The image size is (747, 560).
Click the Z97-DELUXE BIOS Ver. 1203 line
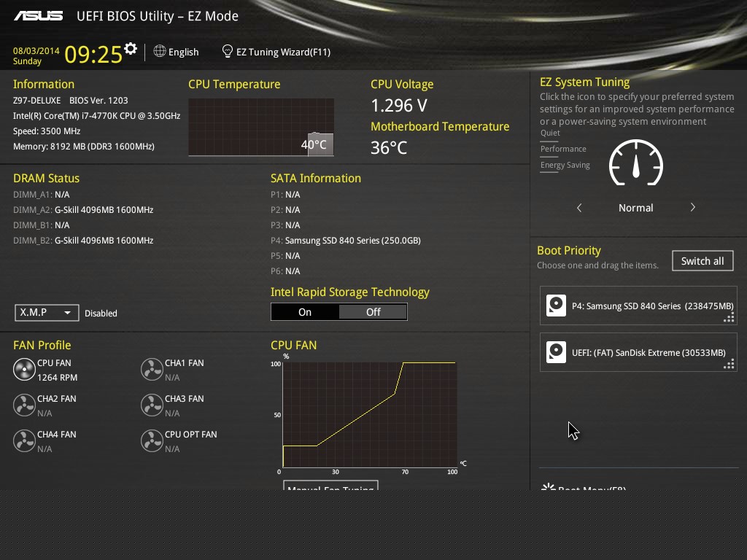[x=71, y=101]
